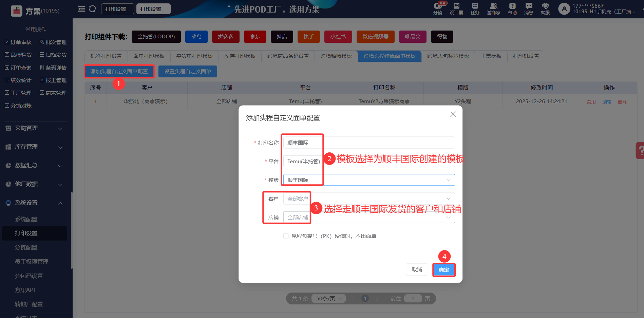Switch to 打印机设置 tab
644x318 pixels.
(526, 56)
